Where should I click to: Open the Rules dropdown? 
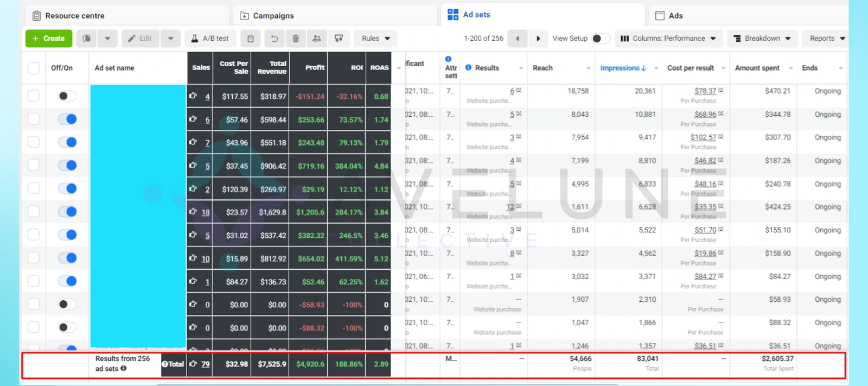375,39
